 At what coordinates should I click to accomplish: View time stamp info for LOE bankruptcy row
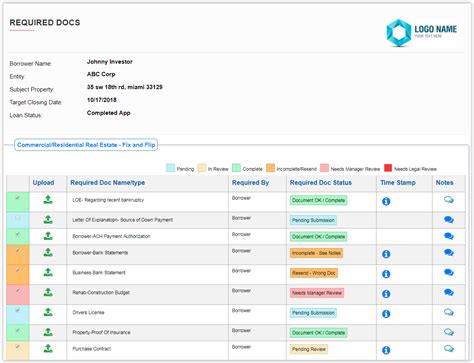click(x=386, y=201)
